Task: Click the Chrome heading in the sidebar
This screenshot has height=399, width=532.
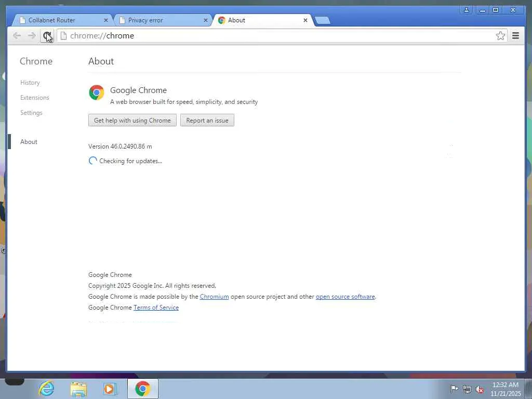Action: pos(36,61)
